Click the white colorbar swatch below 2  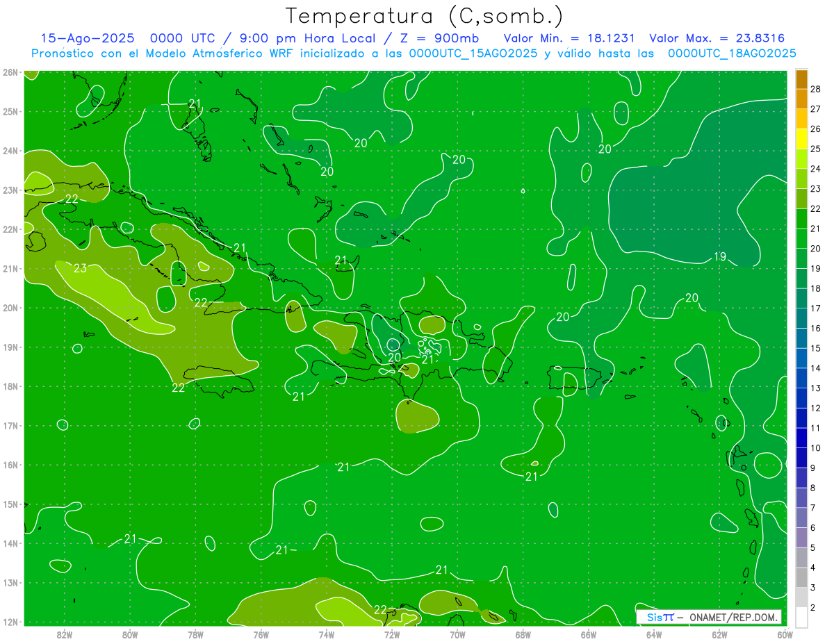pyautogui.click(x=801, y=617)
